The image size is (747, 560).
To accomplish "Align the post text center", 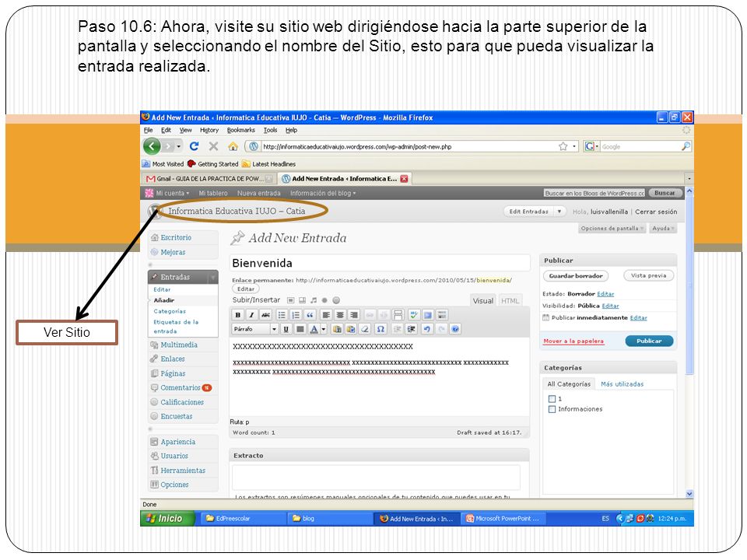I will 340,315.
